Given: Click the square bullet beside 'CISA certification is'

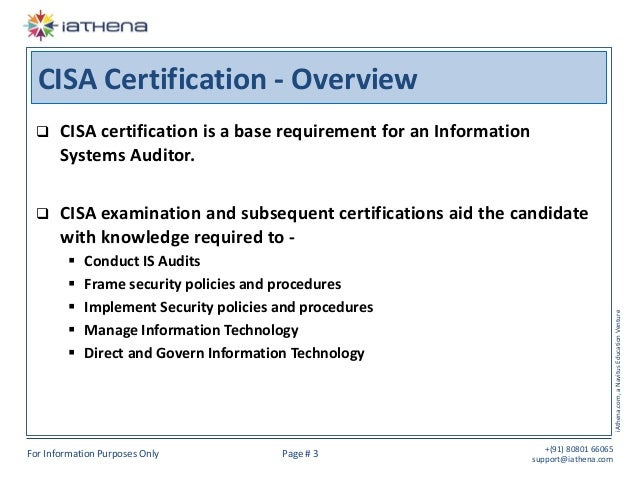Looking at the screenshot, I should pyautogui.click(x=42, y=132).
